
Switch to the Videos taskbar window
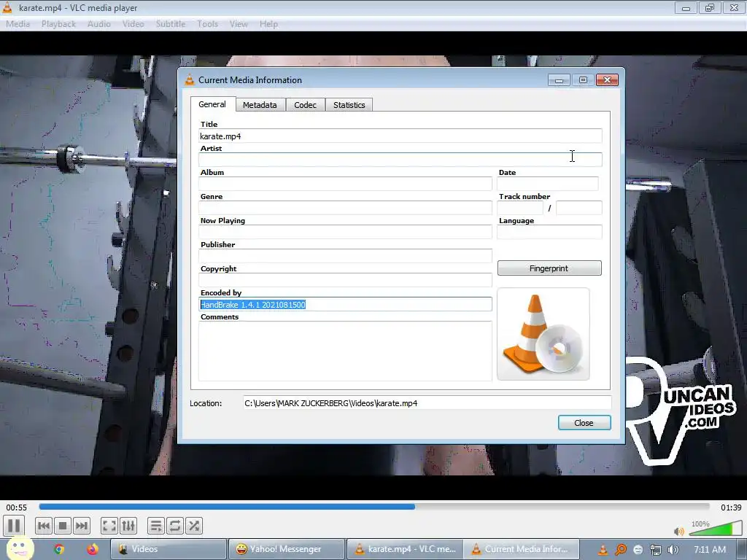pyautogui.click(x=169, y=549)
